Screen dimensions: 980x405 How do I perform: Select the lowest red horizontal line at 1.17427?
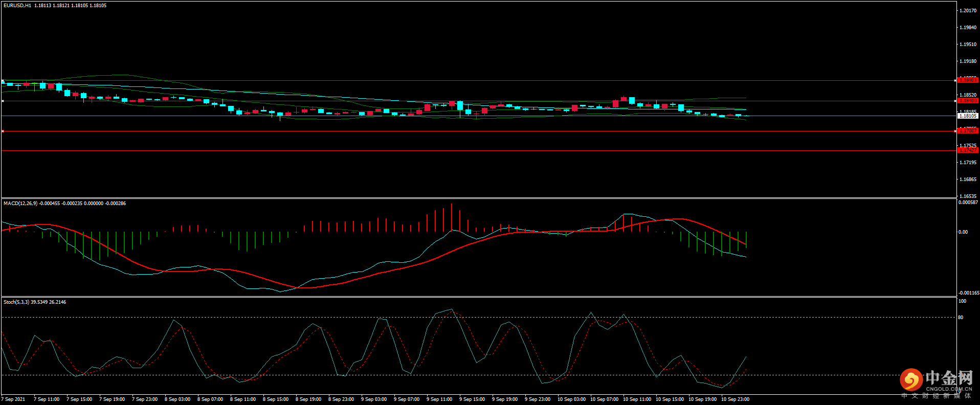(x=460, y=151)
